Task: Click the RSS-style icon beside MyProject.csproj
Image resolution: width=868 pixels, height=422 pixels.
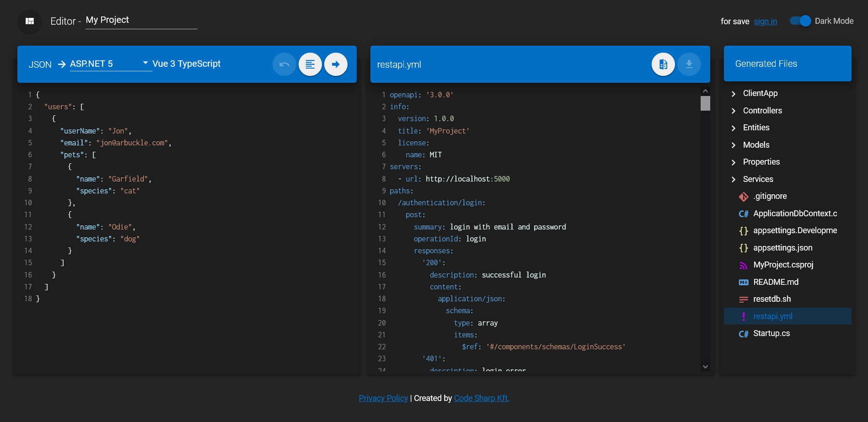Action: (x=744, y=265)
